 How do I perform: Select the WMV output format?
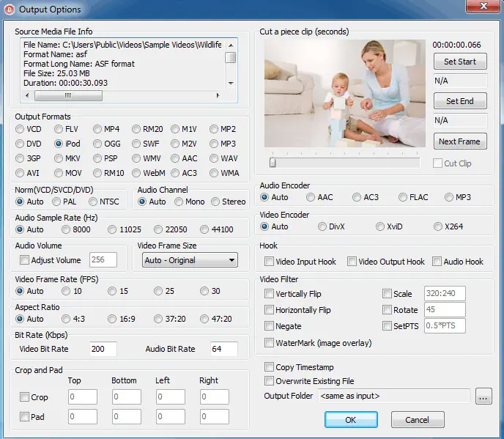[136, 158]
